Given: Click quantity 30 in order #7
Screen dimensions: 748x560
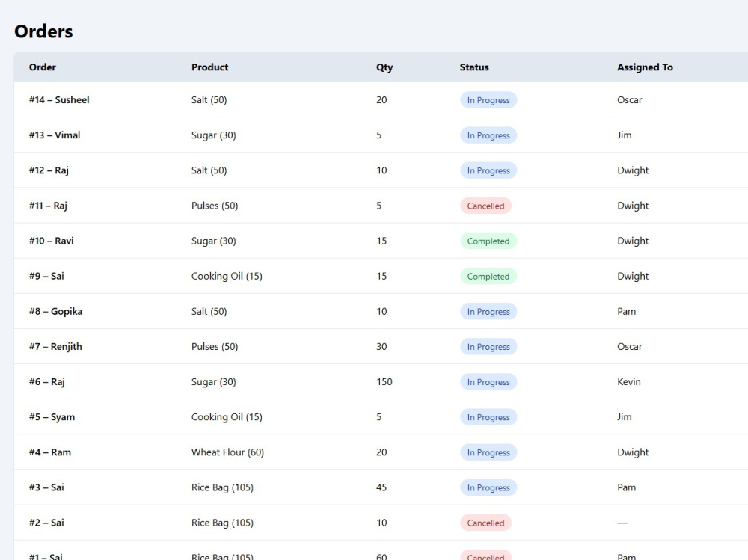Looking at the screenshot, I should (381, 347).
